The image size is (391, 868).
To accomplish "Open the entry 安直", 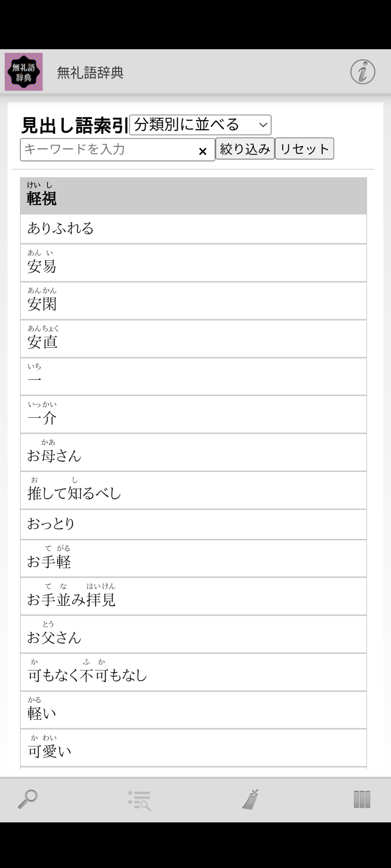I will click(x=193, y=339).
